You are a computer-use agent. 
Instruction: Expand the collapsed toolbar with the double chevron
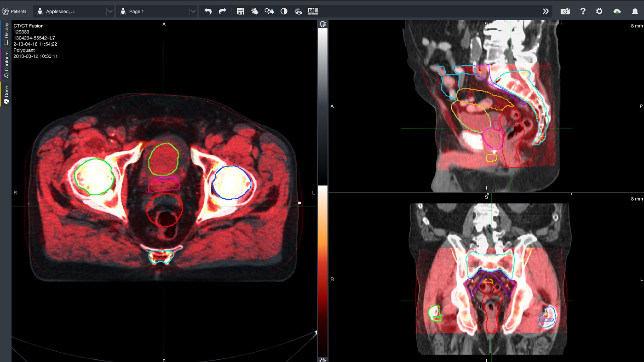tap(546, 11)
